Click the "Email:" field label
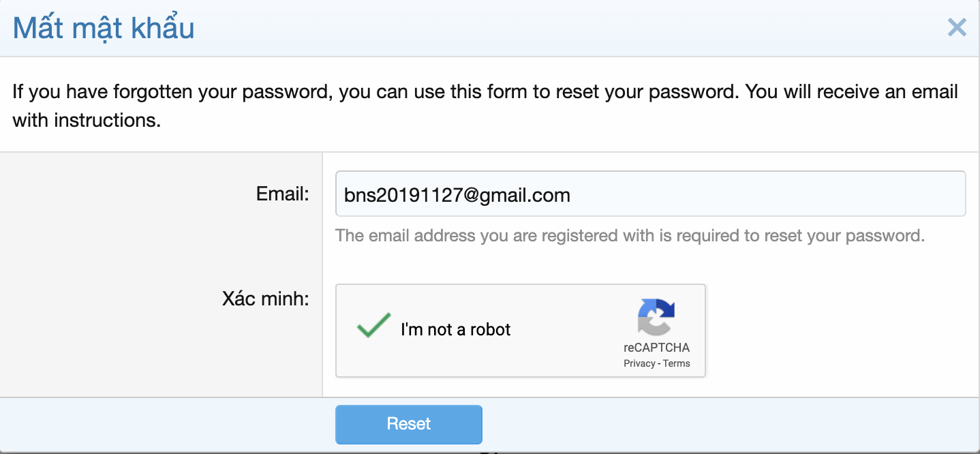The width and height of the screenshot is (980, 454). (283, 194)
